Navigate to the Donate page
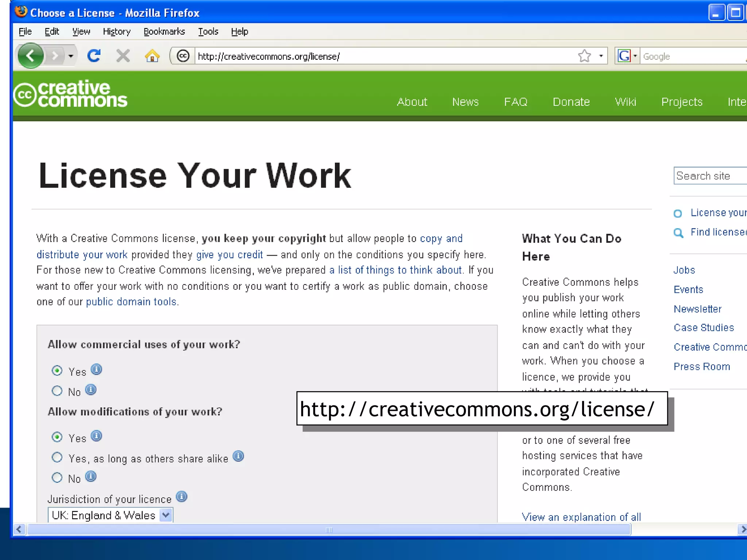Image resolution: width=747 pixels, height=560 pixels. coord(571,102)
